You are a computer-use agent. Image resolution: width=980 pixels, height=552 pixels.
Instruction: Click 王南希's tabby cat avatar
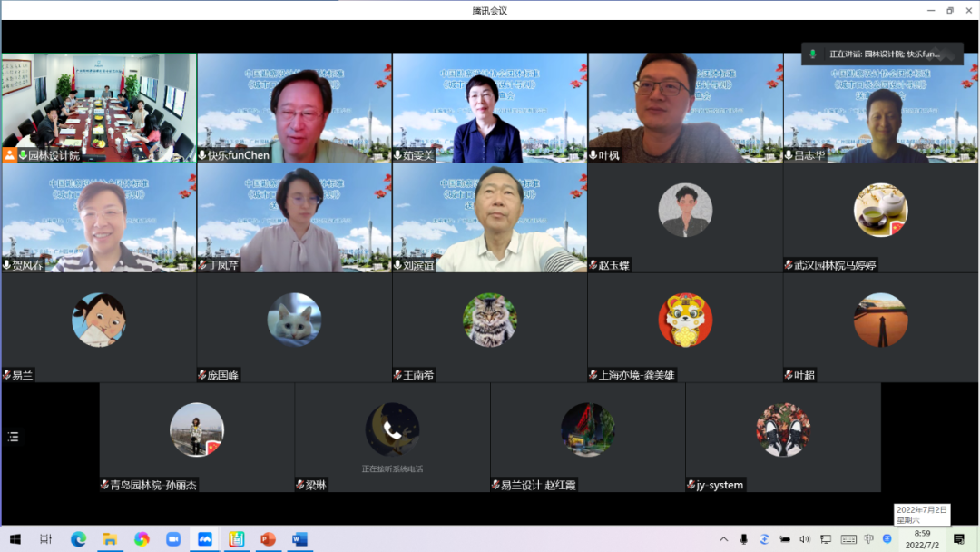pos(490,320)
